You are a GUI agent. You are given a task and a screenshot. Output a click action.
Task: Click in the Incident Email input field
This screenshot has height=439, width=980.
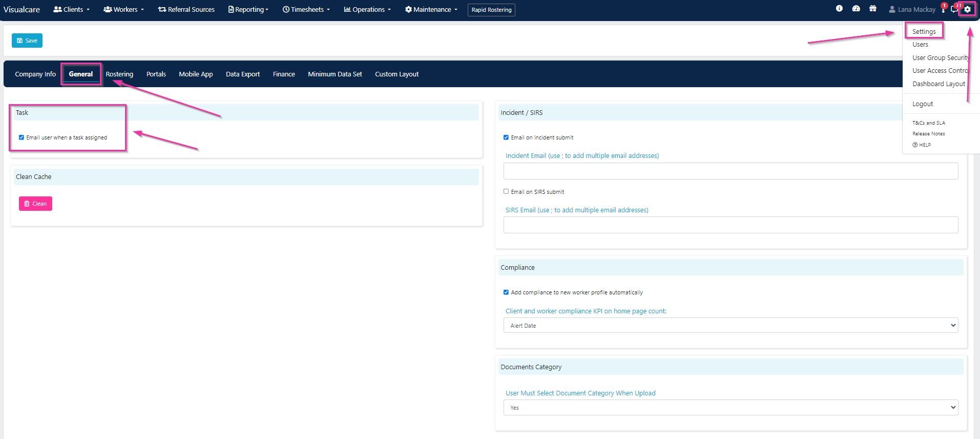(731, 171)
